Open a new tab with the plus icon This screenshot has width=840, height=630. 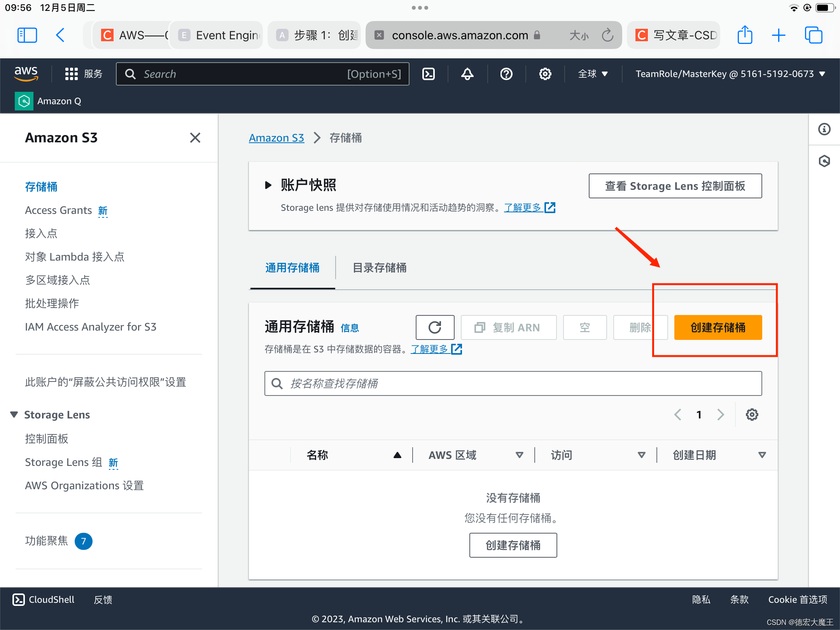(779, 35)
